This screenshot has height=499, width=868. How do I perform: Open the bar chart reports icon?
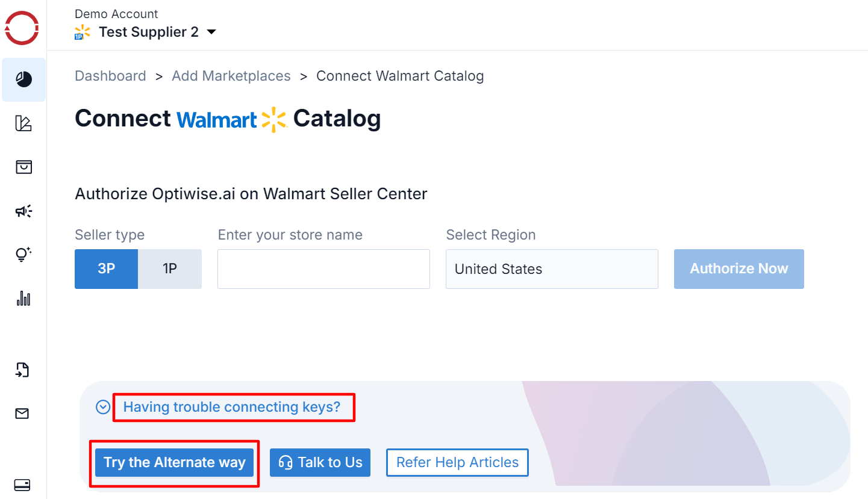[x=23, y=298]
